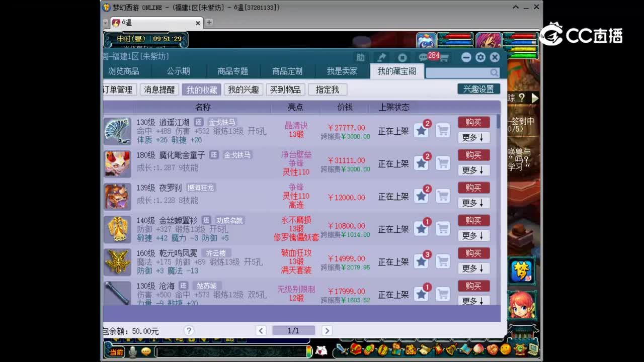Image resolution: width=644 pixels, height=362 pixels.
Task: Toggle favorite star for the 魔化毗舍童子 row
Action: pos(421,163)
